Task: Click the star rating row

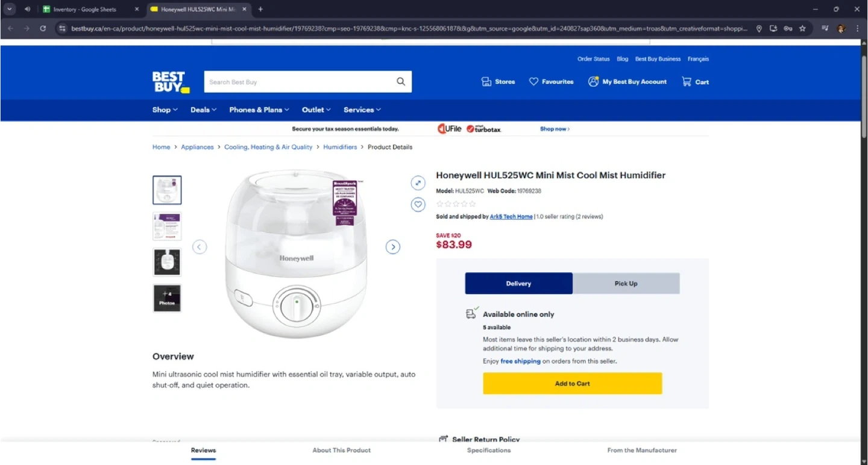Action: tap(456, 204)
